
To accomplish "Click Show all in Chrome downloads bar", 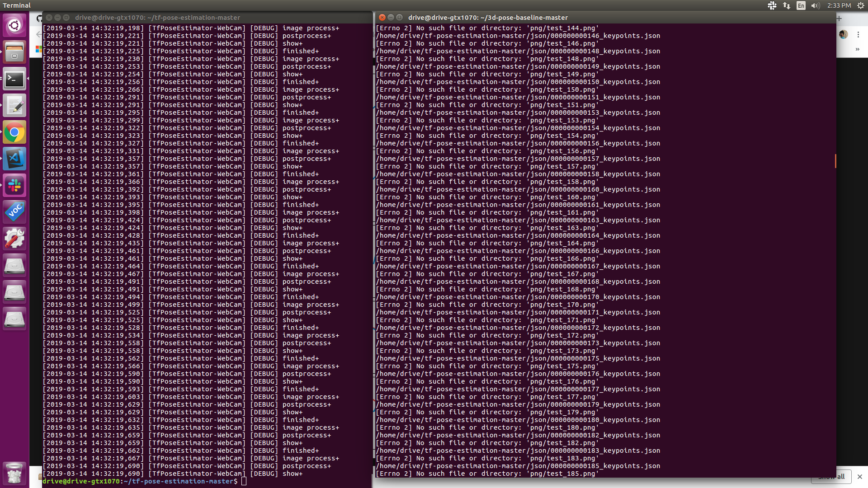I will [831, 477].
